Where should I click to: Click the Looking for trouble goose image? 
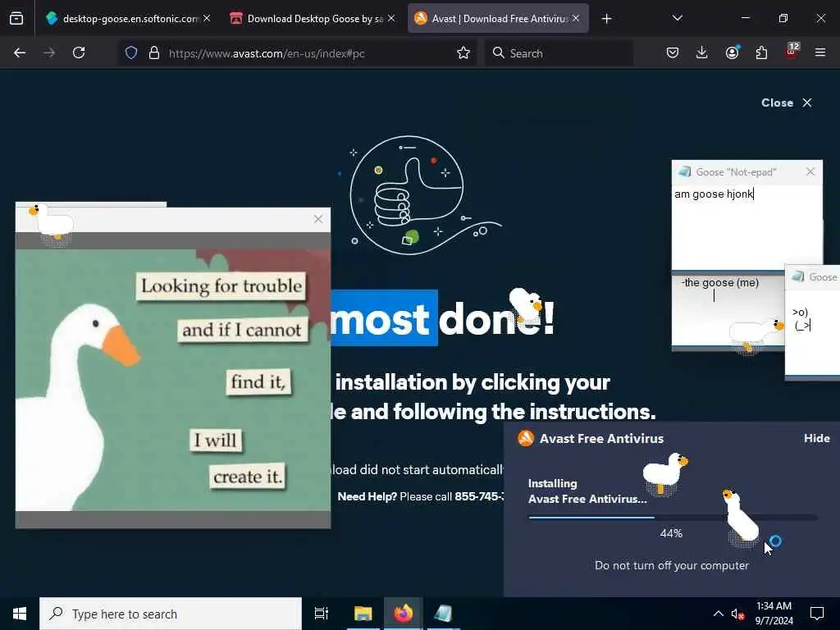pyautogui.click(x=173, y=380)
